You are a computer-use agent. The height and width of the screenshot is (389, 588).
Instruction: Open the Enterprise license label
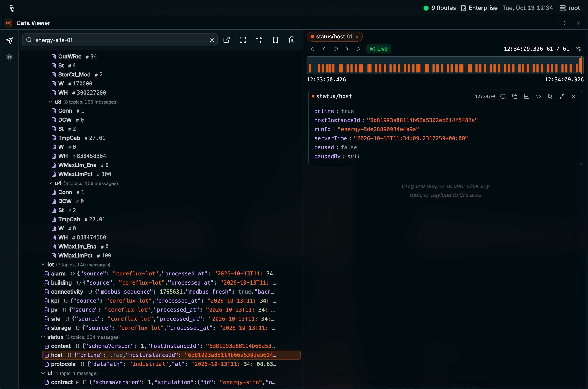point(479,8)
